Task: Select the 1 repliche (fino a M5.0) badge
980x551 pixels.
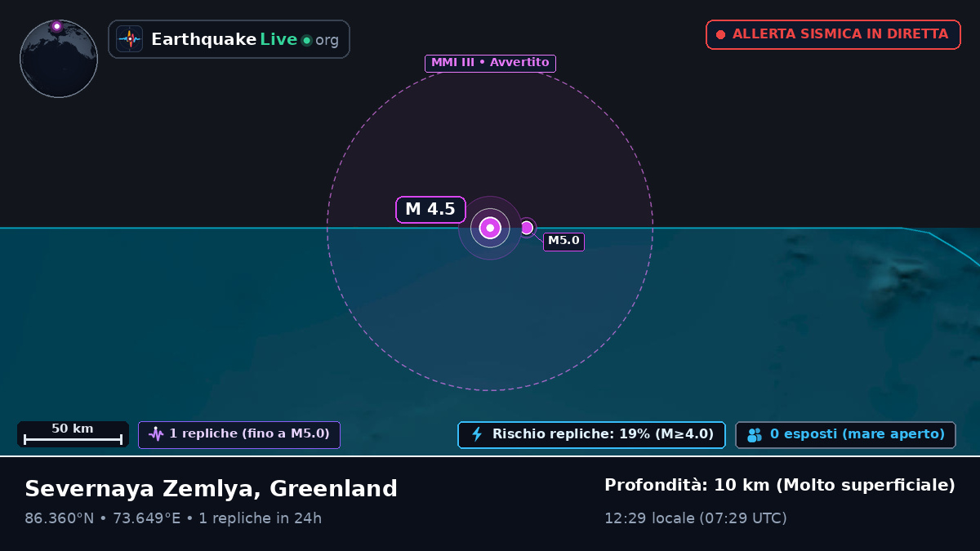Action: [x=239, y=434]
